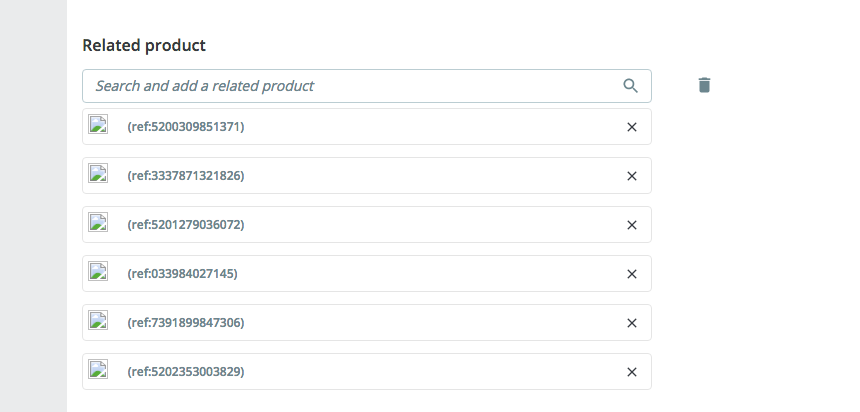This screenshot has height=412, width=860.
Task: Click thumbnail of product ref:3337871321826
Action: pyautogui.click(x=98, y=174)
